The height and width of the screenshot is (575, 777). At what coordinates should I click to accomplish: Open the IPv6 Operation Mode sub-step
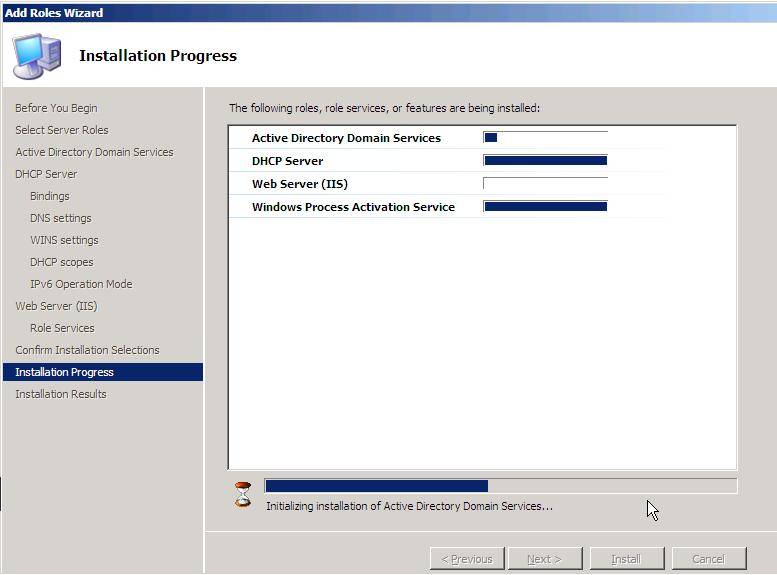tap(81, 284)
